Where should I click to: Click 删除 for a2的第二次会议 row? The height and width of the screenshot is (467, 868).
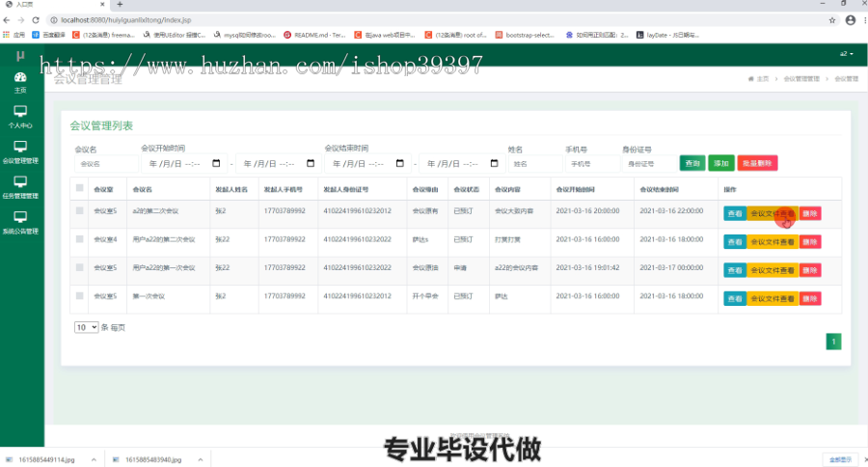point(810,213)
